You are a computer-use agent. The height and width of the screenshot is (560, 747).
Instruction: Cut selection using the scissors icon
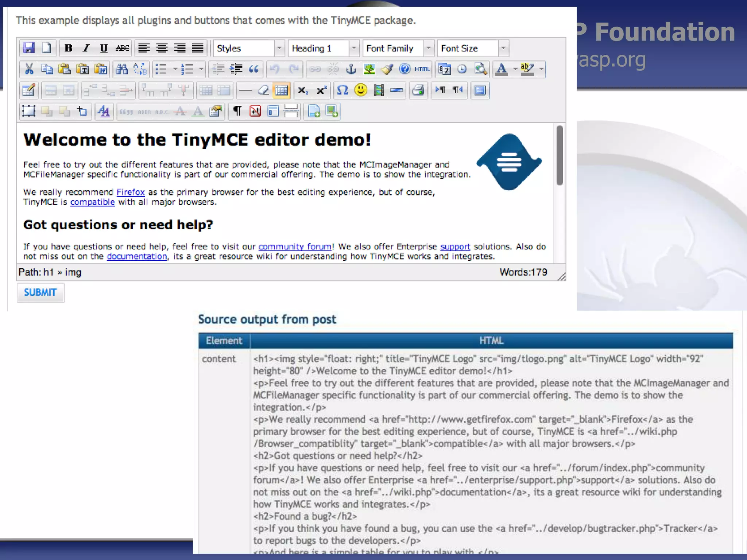pyautogui.click(x=29, y=69)
